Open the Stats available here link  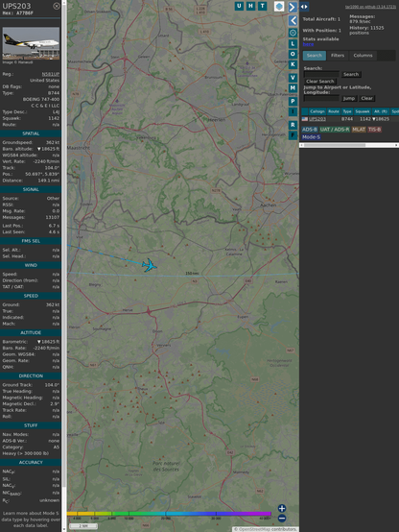tap(308, 44)
